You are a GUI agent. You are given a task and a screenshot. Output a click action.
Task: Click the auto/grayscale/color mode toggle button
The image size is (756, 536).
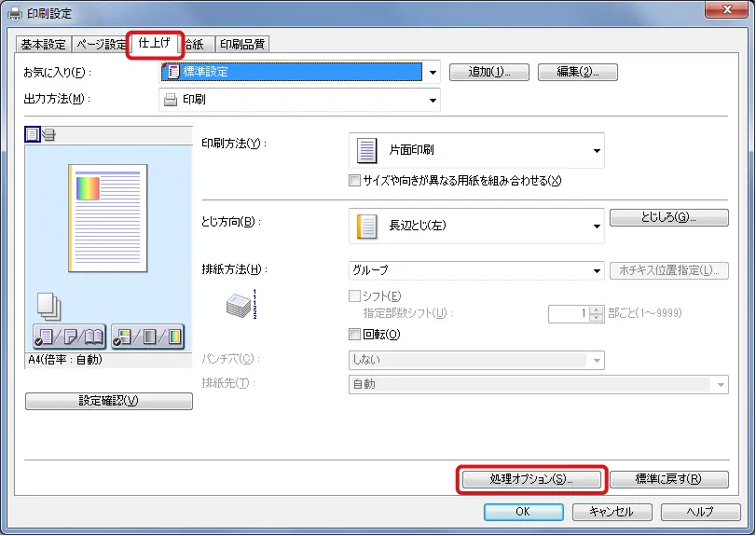click(147, 337)
